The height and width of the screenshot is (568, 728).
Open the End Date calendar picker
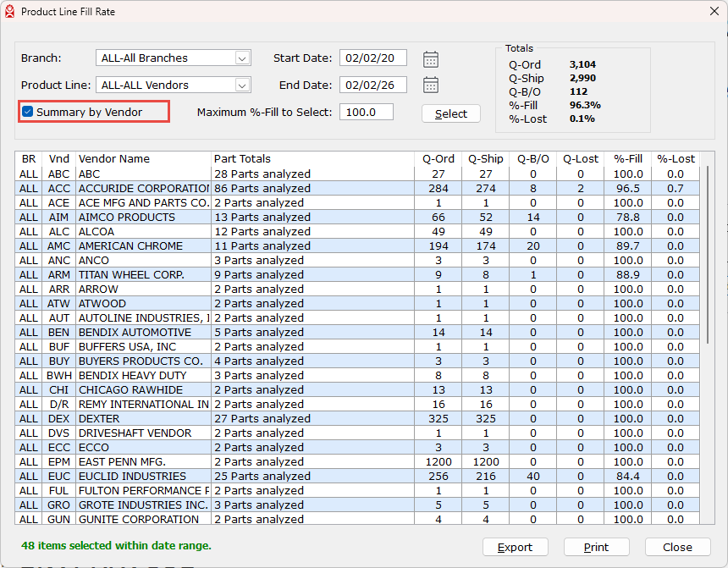coord(431,85)
